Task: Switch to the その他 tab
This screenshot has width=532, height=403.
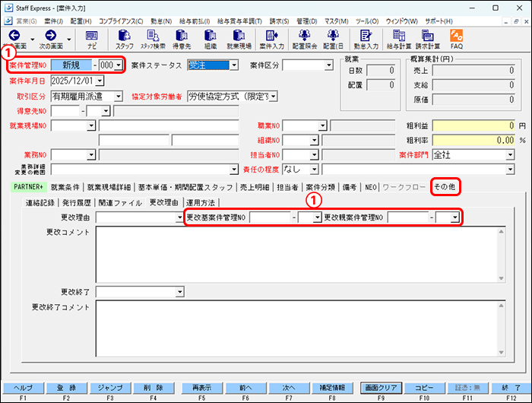Action: click(x=445, y=186)
